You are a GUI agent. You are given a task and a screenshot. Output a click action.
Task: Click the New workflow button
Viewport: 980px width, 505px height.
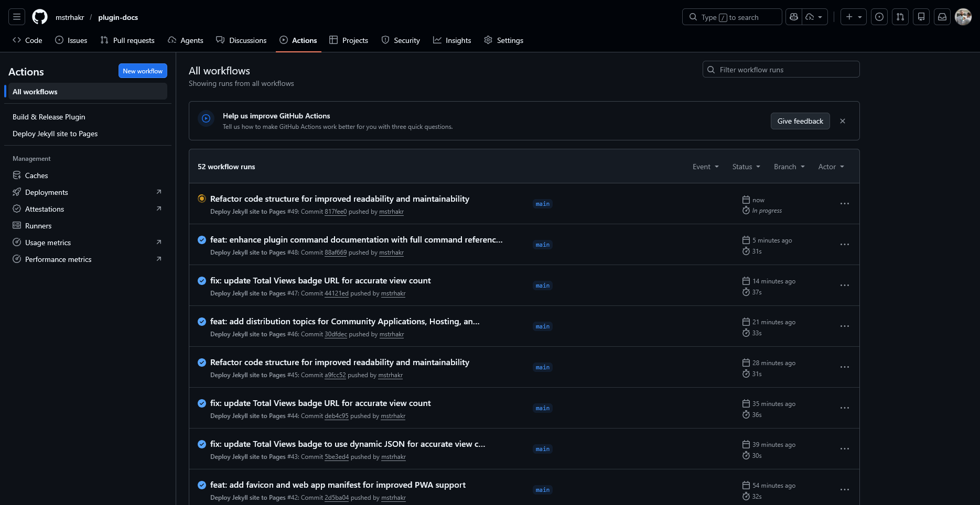coord(143,71)
